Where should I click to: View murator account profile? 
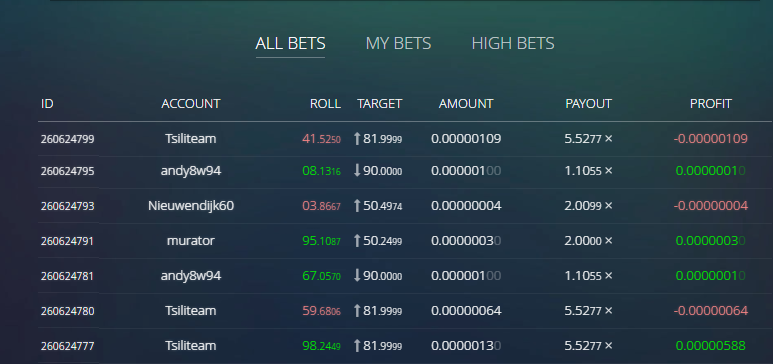click(191, 241)
